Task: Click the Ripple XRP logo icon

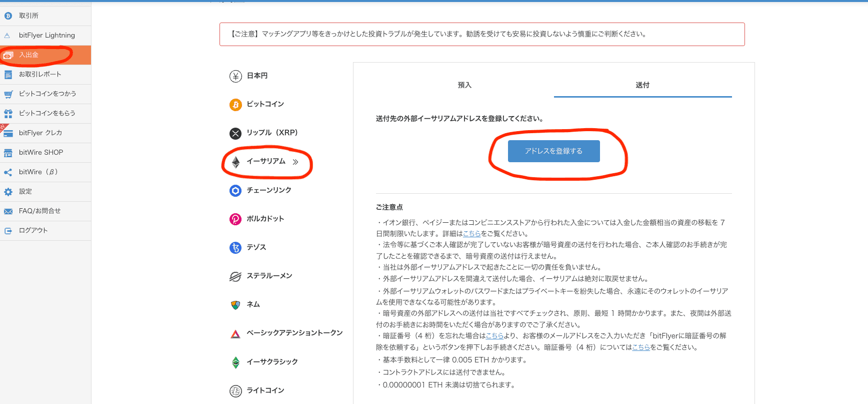Action: click(x=235, y=133)
